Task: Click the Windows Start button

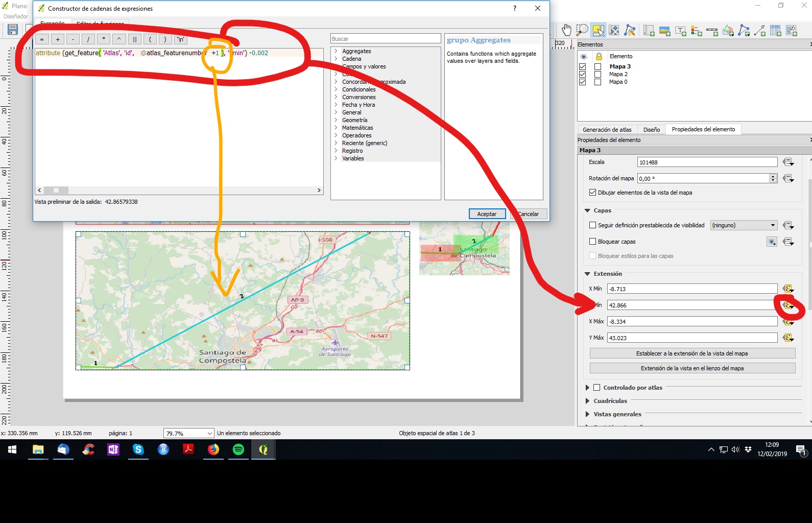Action: [x=12, y=449]
